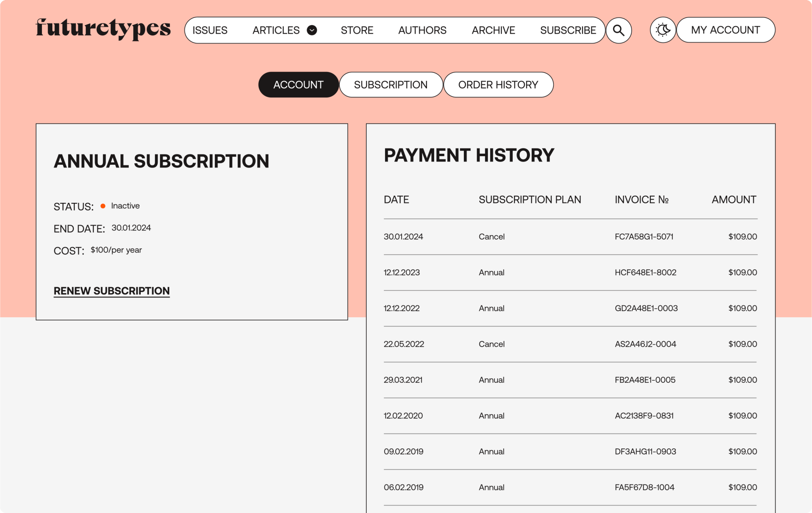This screenshot has width=812, height=513.
Task: Open the Issues menu item
Action: pos(210,30)
